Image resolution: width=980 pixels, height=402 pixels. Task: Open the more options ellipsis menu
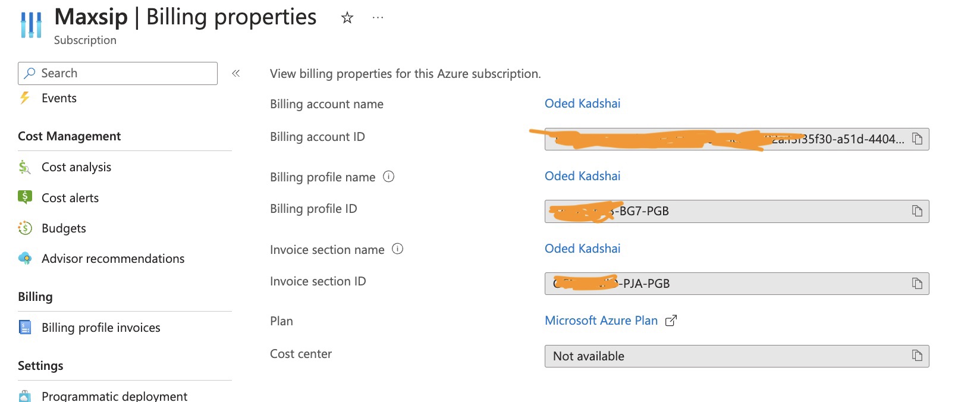click(x=378, y=18)
